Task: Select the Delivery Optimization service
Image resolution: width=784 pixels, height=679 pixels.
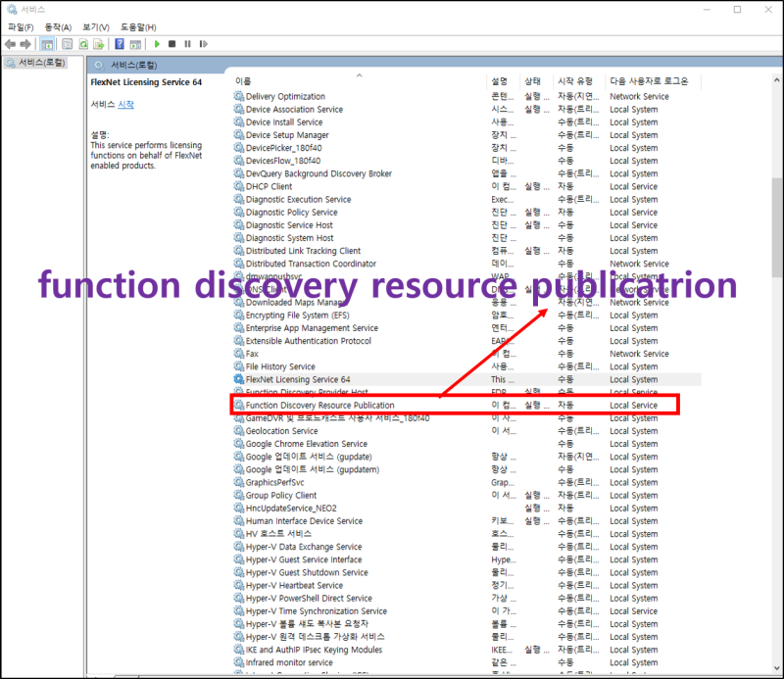Action: point(467,96)
